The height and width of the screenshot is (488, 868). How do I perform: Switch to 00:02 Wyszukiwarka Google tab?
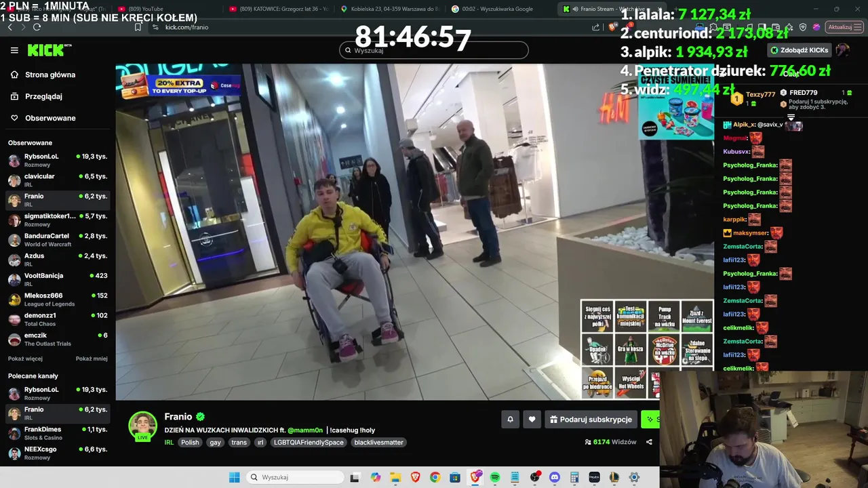pyautogui.click(x=500, y=9)
